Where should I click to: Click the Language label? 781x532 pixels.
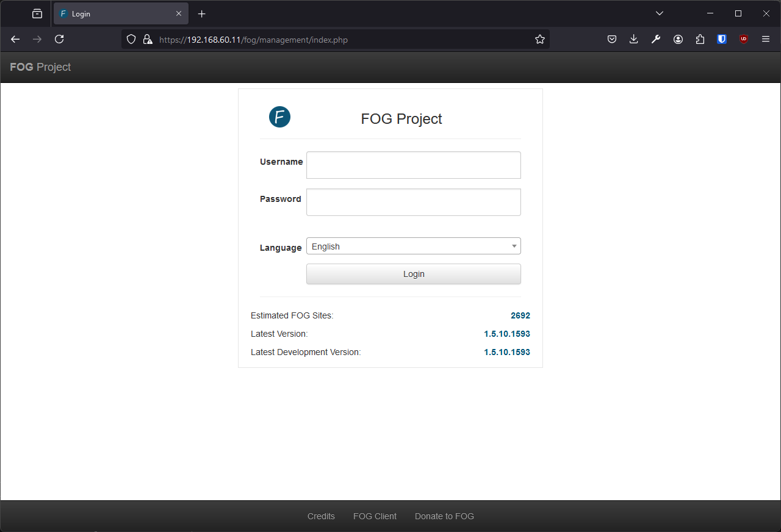281,248
